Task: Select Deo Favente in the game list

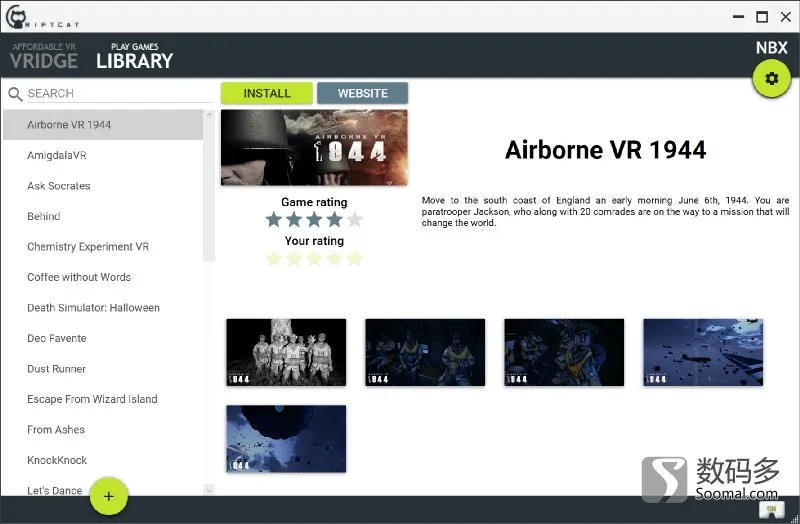Action: tap(103, 338)
